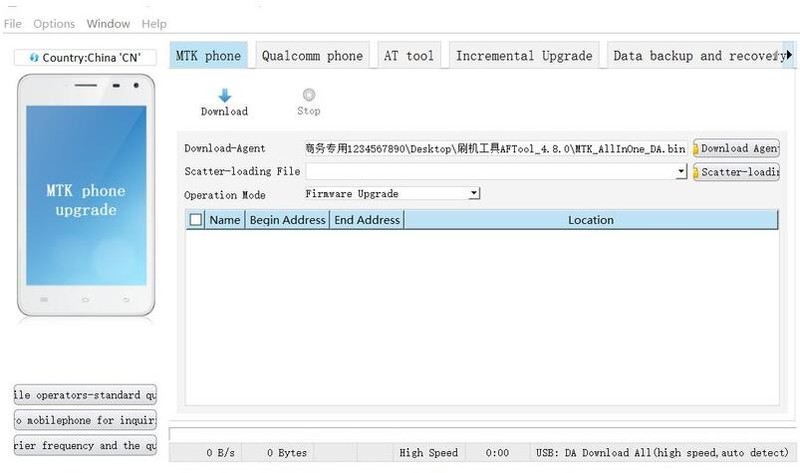Click the Location column header

tap(591, 220)
